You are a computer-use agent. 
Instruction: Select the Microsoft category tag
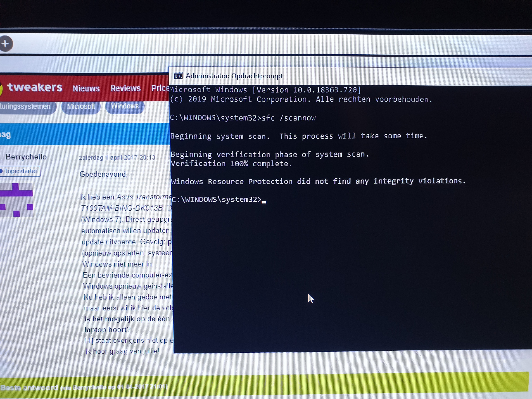coord(81,106)
